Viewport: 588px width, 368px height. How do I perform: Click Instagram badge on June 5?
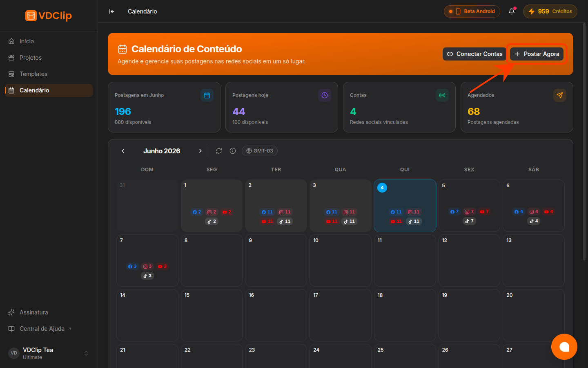point(469,212)
